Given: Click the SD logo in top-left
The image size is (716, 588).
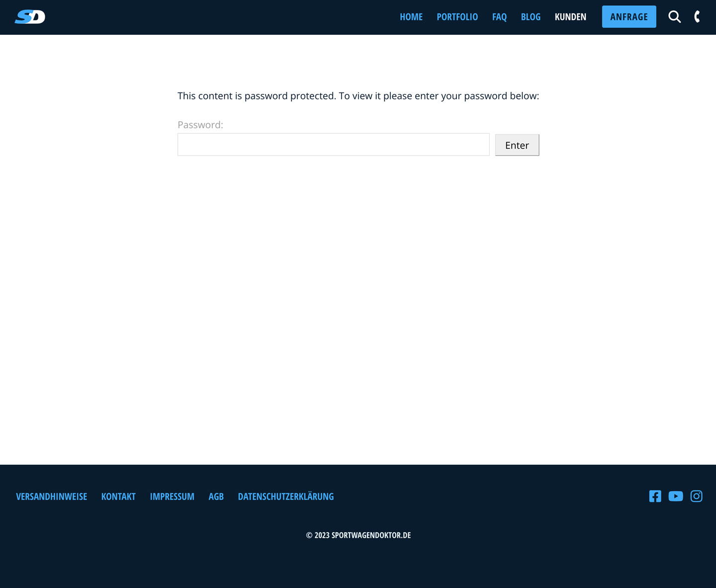Looking at the screenshot, I should point(30,16).
